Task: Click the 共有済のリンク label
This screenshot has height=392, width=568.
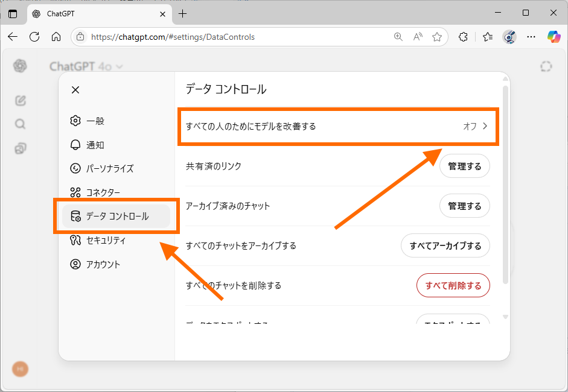Action: tap(213, 166)
